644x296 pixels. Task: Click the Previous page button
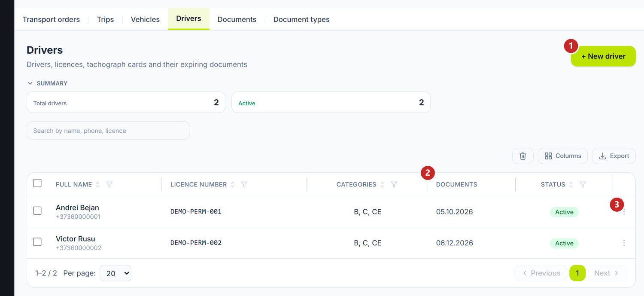[x=541, y=273]
